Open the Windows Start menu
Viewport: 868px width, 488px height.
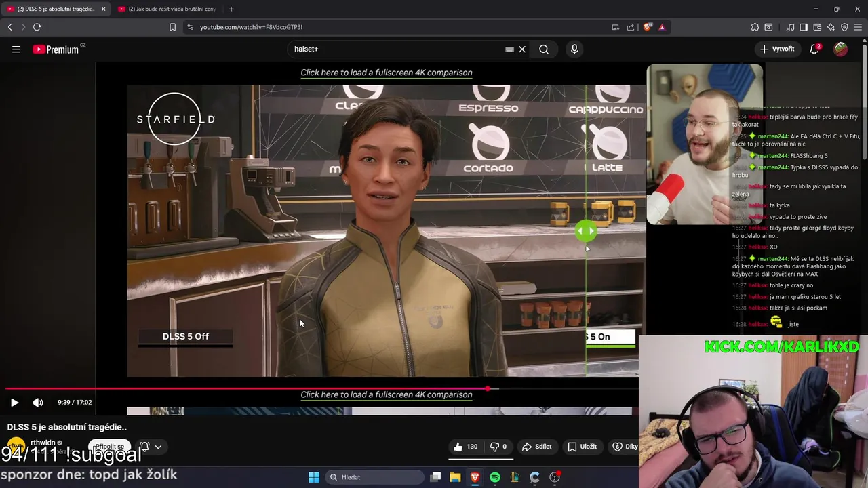(314, 477)
